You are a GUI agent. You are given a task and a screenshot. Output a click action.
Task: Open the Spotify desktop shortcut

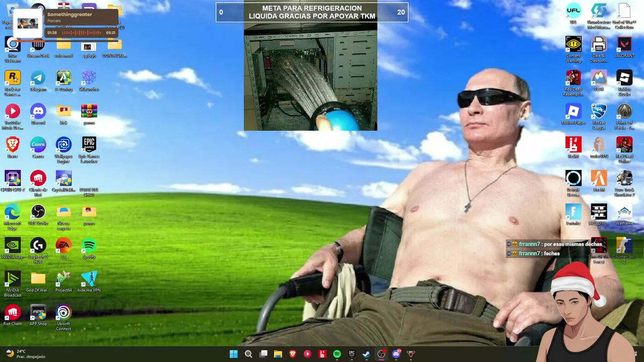click(x=89, y=249)
